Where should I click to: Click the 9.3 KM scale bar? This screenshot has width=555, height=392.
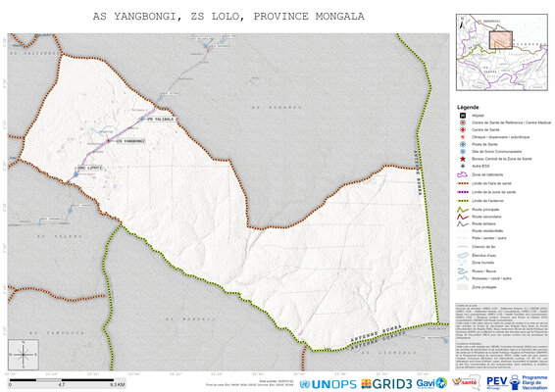(x=67, y=382)
